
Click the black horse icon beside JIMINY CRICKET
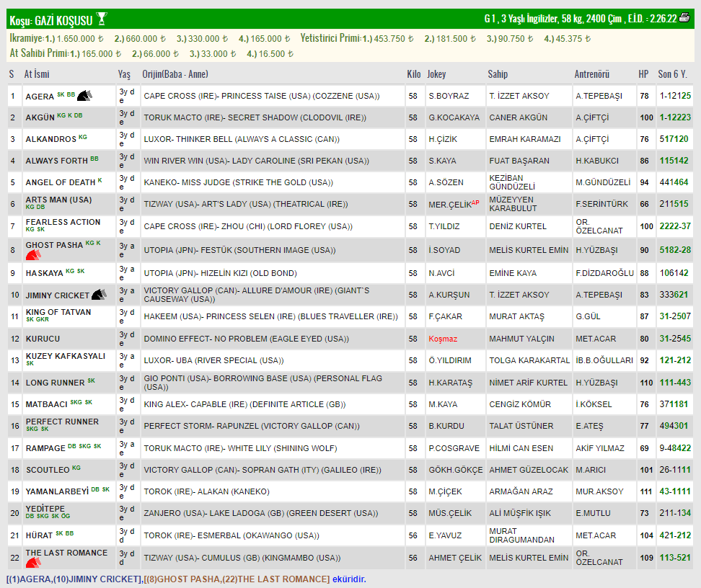[99, 295]
